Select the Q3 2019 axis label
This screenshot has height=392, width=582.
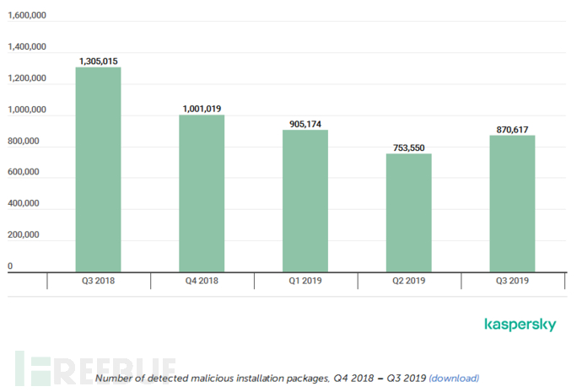click(x=512, y=282)
